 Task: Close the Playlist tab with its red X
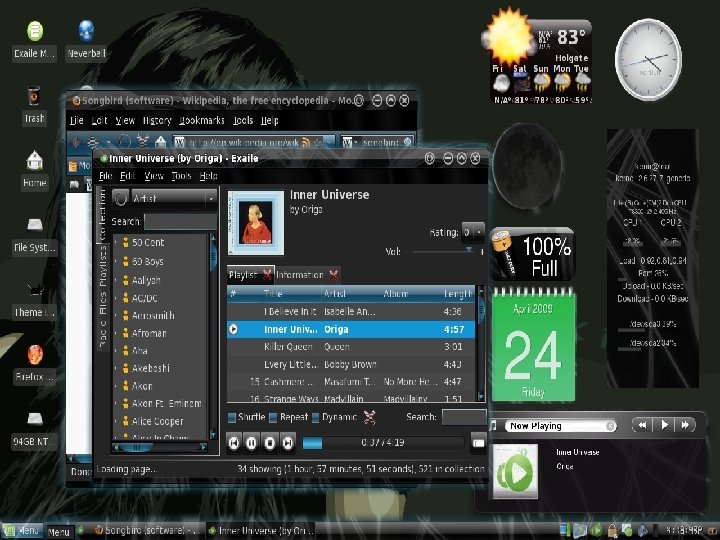point(267,275)
